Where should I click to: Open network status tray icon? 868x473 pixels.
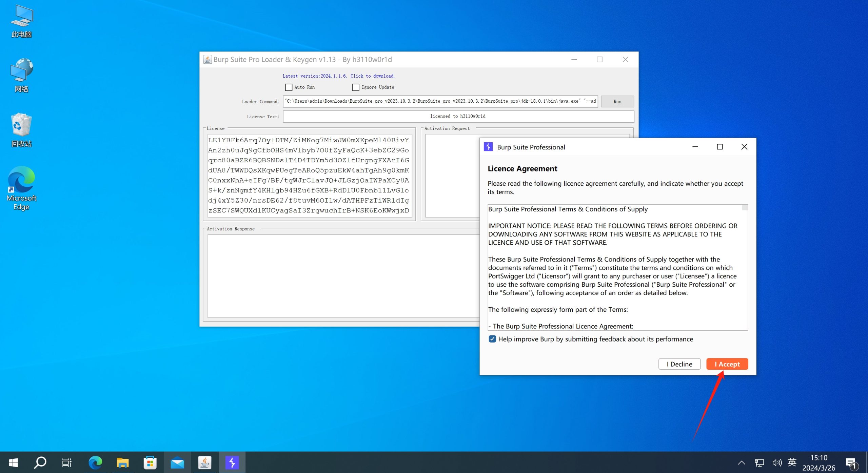pos(759,462)
